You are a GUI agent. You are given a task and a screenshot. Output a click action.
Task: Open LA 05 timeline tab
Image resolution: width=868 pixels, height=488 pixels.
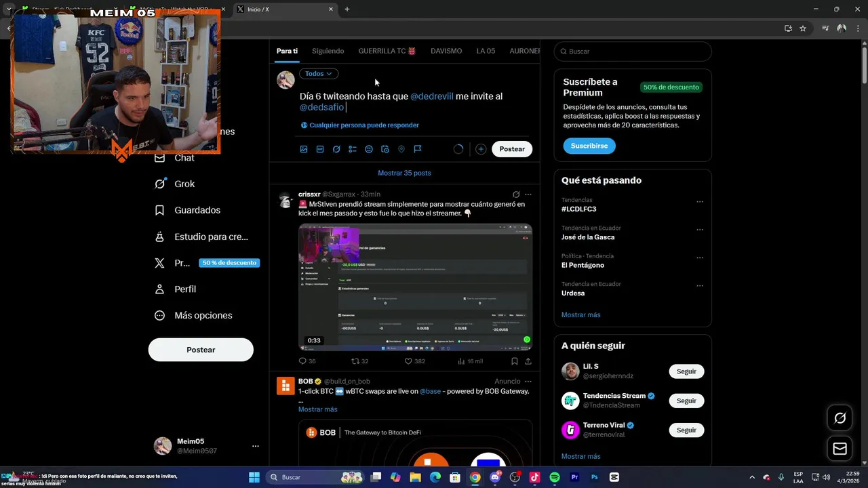(486, 51)
